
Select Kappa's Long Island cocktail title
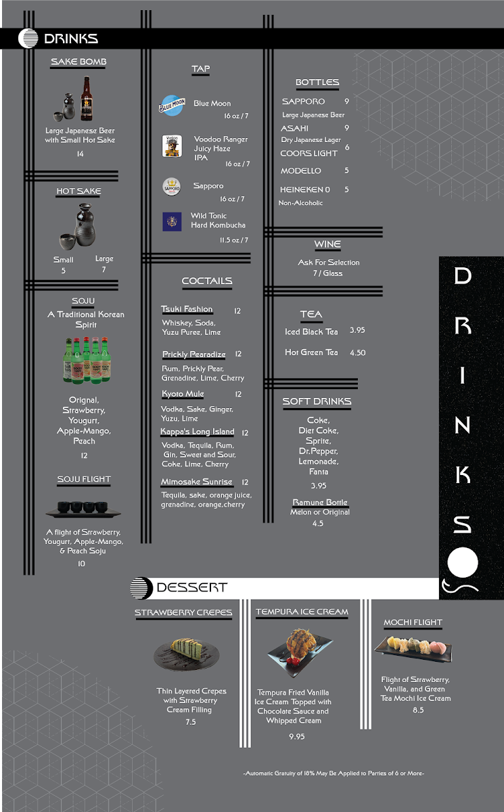coord(198,432)
